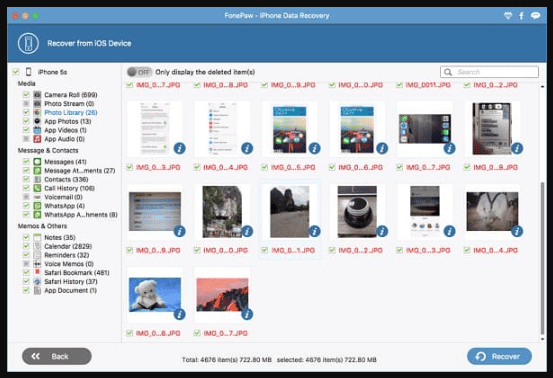Click the selected 4676 items status text

327,360
